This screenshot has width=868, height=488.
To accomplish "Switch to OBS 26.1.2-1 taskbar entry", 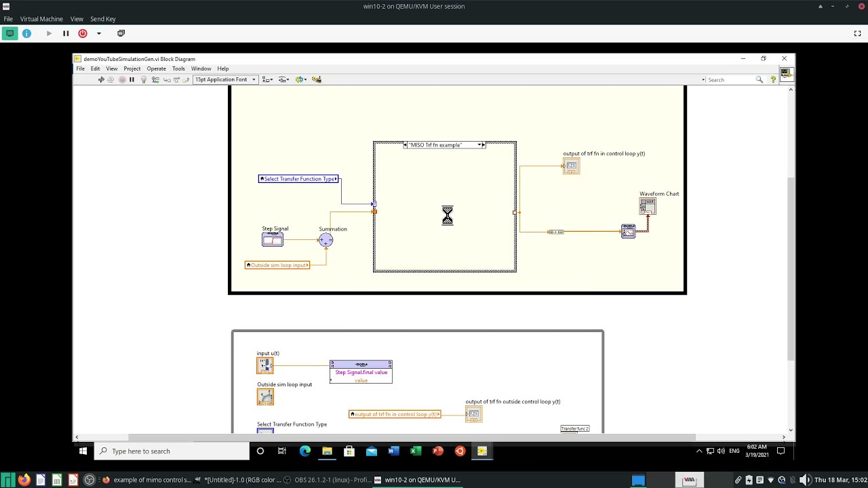I will click(x=328, y=480).
